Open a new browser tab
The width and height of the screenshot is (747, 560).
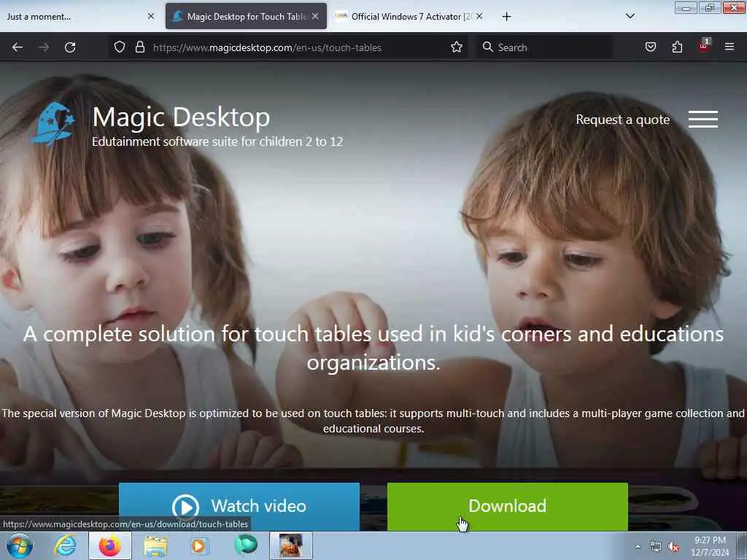[x=506, y=17]
